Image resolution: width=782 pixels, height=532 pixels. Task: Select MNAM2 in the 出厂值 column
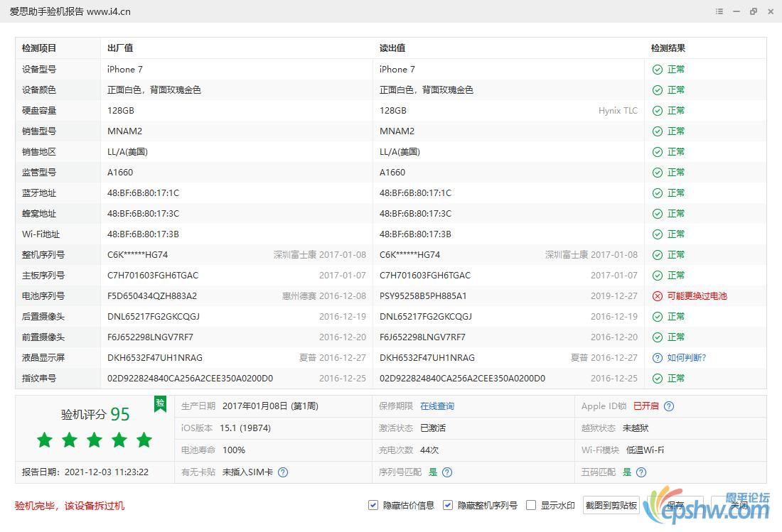point(124,131)
